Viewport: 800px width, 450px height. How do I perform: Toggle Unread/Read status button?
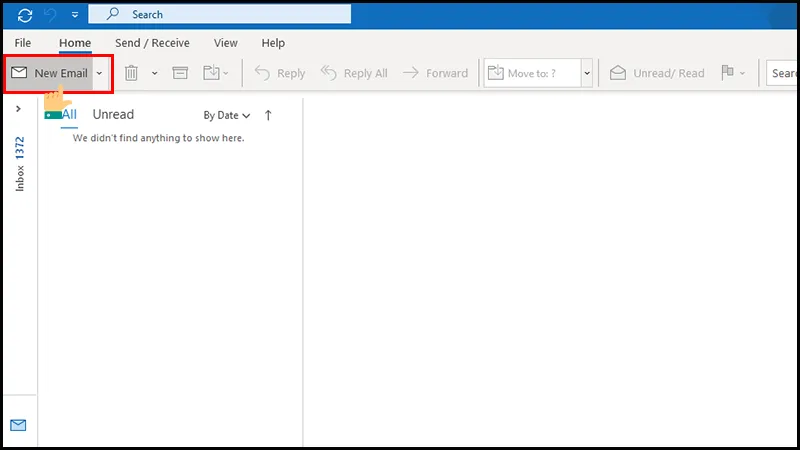point(657,73)
